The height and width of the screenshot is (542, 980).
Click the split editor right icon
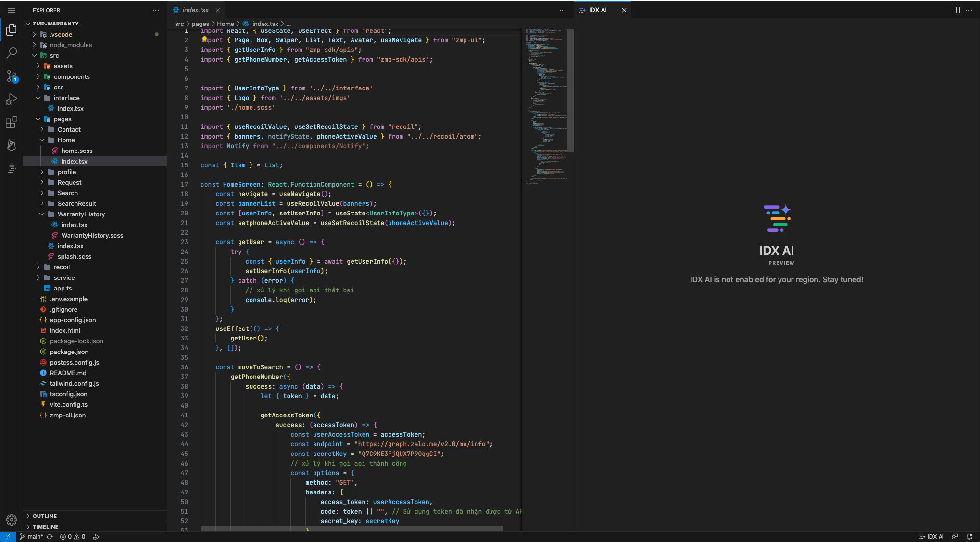tap(956, 10)
